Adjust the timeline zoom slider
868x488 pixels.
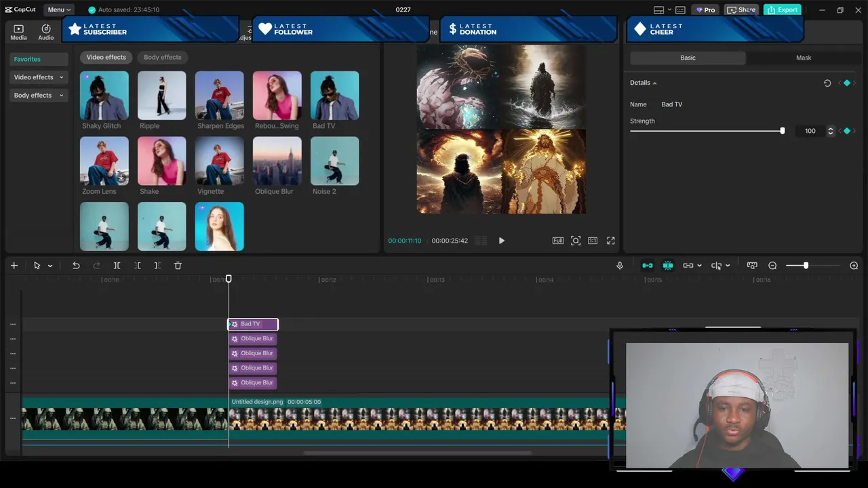(806, 266)
